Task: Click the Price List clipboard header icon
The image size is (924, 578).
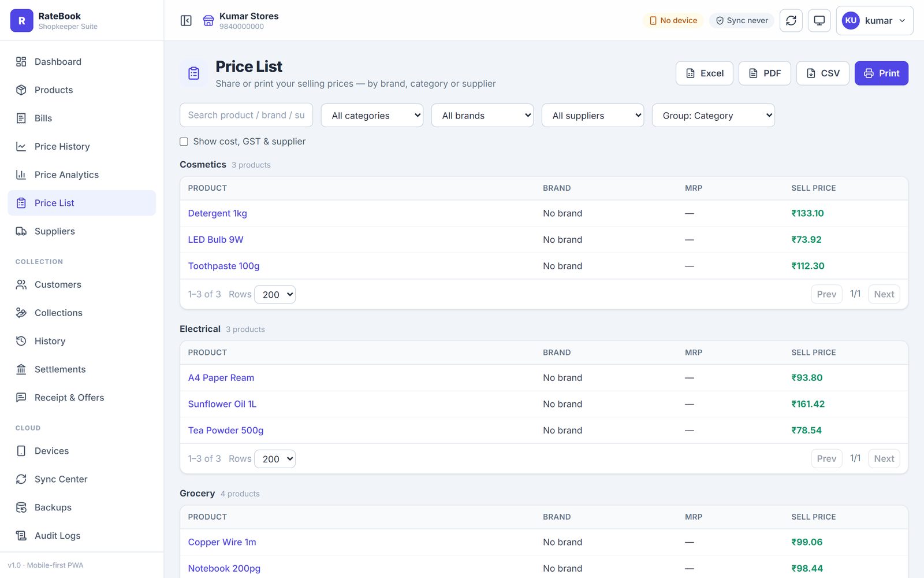Action: click(194, 73)
